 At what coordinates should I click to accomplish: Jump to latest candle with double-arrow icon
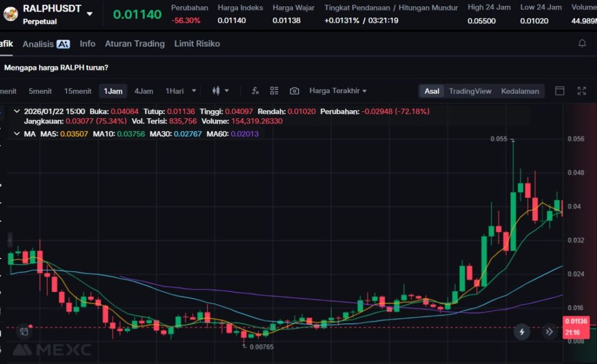(x=549, y=332)
